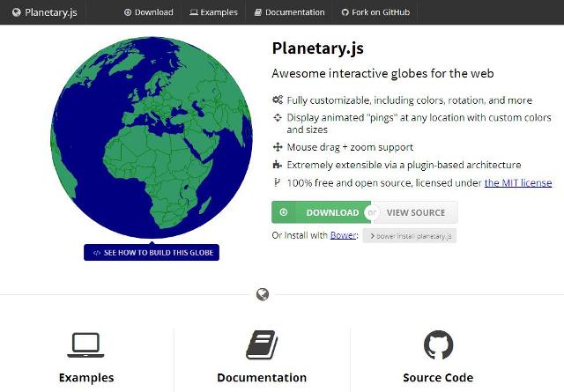Click the Documentation heading in the lower section
This screenshot has width=564, height=392.
[262, 378]
